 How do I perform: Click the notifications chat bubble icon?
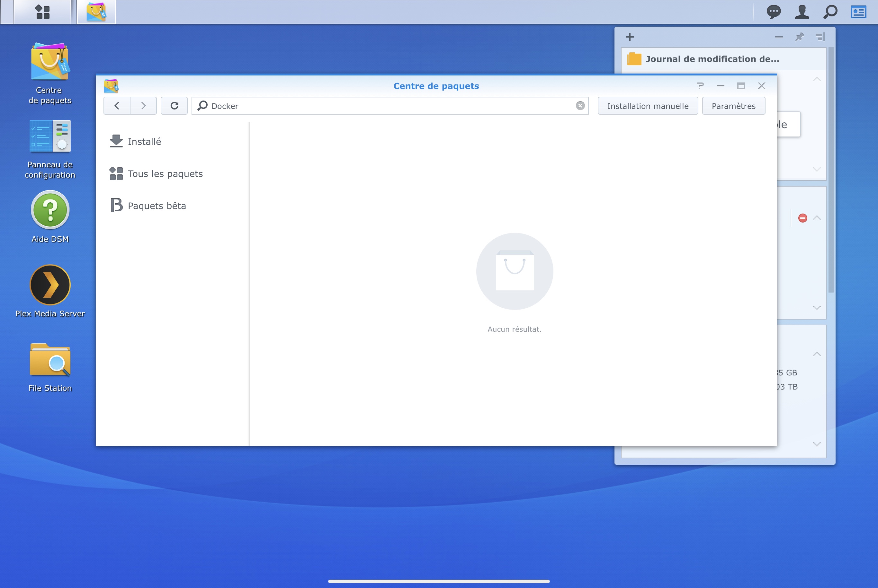coord(773,12)
